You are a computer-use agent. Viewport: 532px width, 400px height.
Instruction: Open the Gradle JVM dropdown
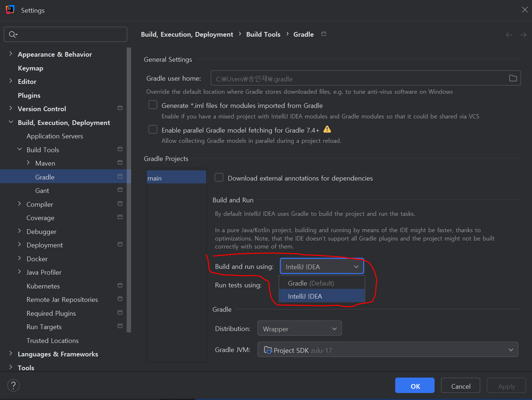coord(388,350)
